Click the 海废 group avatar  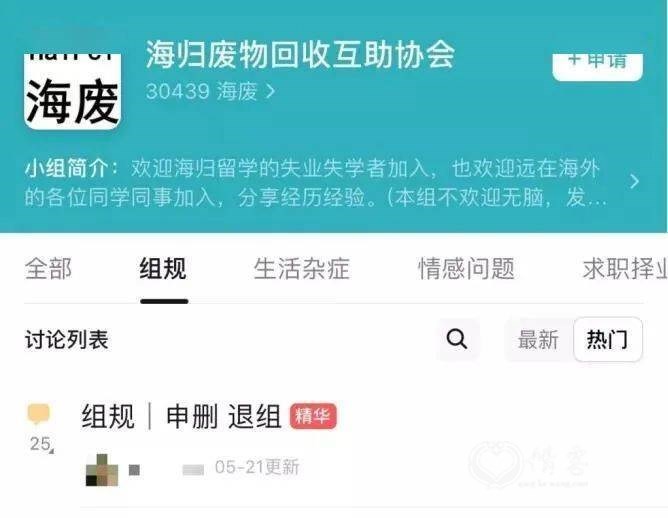coord(72,91)
